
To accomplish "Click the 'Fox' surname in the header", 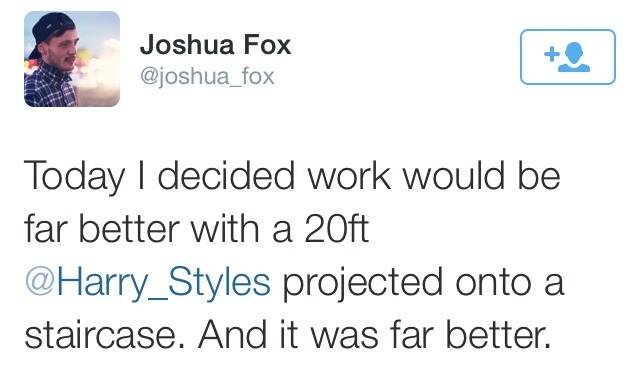I will point(267,45).
